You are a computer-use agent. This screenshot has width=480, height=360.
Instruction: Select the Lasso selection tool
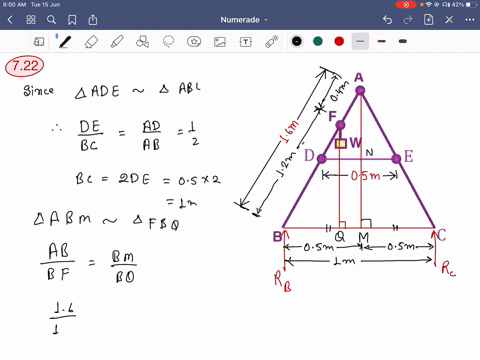pyautogui.click(x=168, y=42)
